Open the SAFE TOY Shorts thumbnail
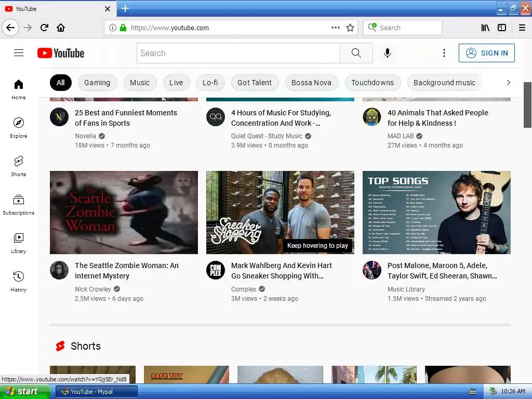The height and width of the screenshot is (399, 532). coord(187,375)
